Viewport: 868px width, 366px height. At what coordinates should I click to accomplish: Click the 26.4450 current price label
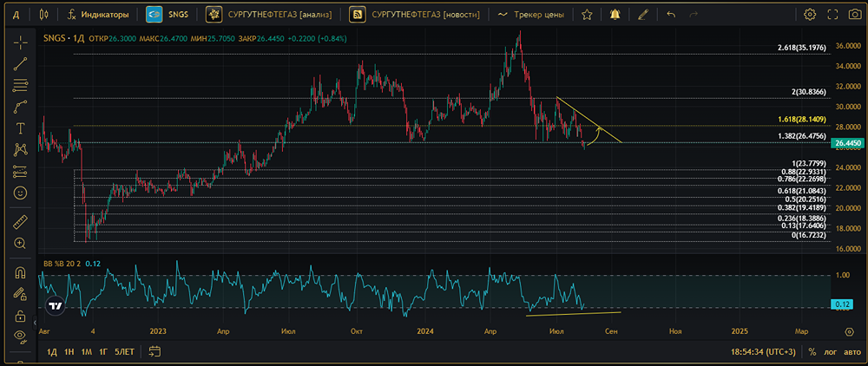(847, 142)
